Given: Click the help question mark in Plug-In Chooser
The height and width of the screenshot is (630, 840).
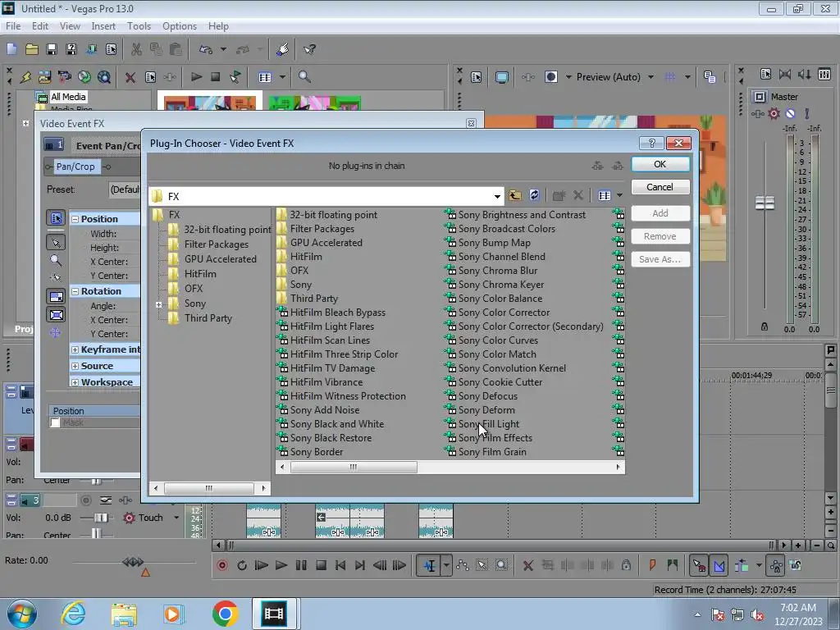Looking at the screenshot, I should [651, 143].
